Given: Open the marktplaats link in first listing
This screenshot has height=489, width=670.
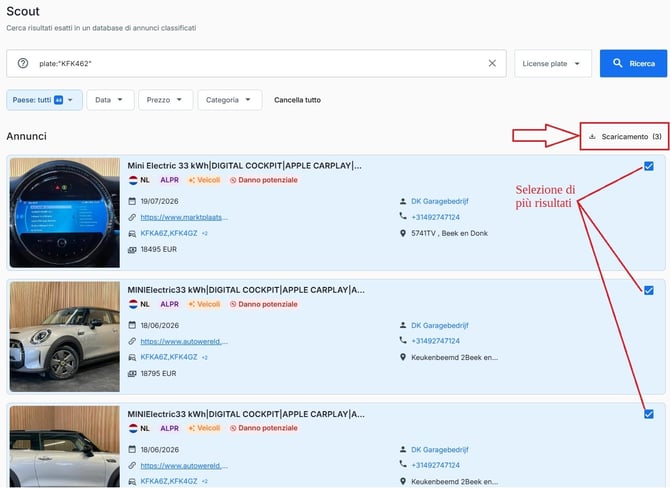Looking at the screenshot, I should (184, 217).
